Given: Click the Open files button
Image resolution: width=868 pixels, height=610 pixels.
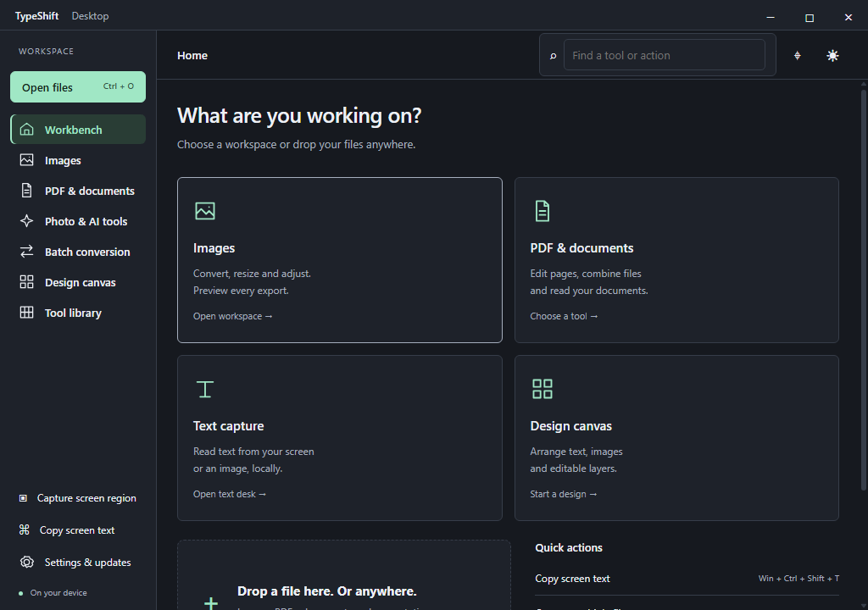Looking at the screenshot, I should coord(78,87).
